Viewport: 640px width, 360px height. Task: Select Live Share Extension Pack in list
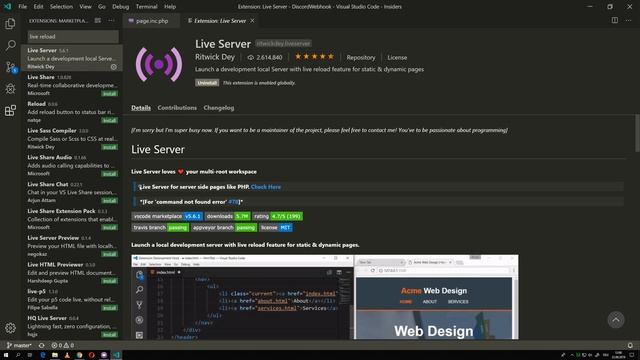[72, 219]
